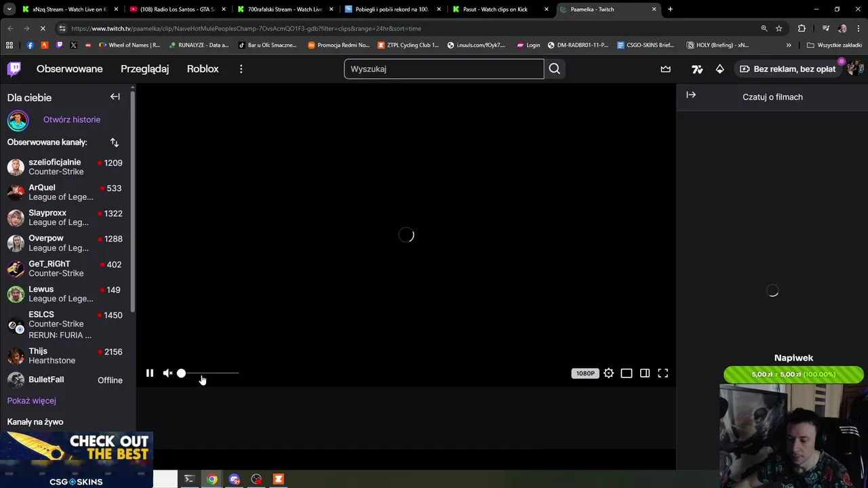Image resolution: width=868 pixels, height=488 pixels.
Task: Open the terminal taskbar icon
Action: pyautogui.click(x=189, y=479)
